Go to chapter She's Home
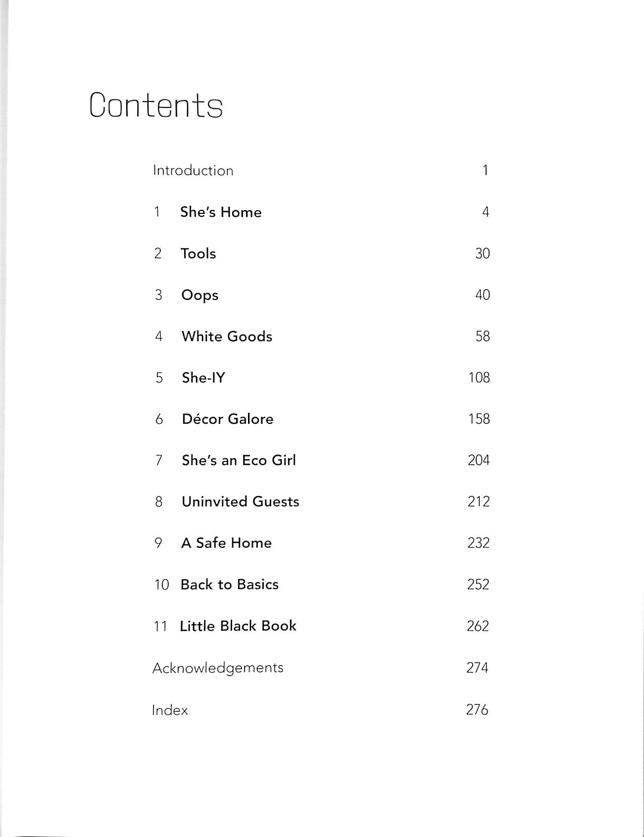The height and width of the screenshot is (837, 644). click(221, 212)
